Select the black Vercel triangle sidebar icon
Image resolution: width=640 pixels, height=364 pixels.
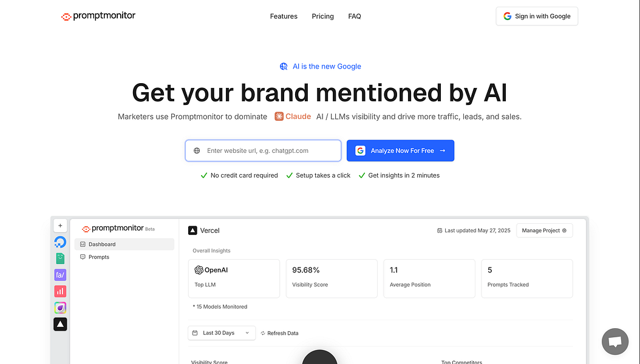[x=60, y=324]
